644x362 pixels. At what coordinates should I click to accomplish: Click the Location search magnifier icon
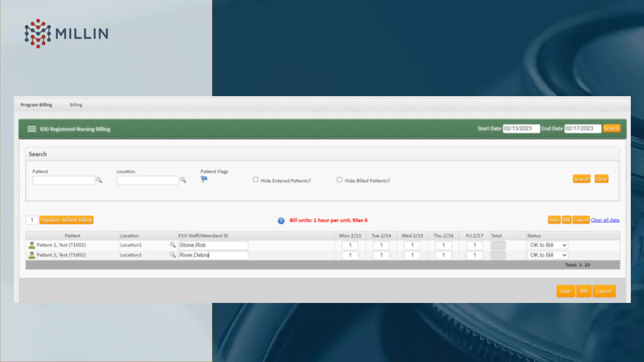[183, 180]
